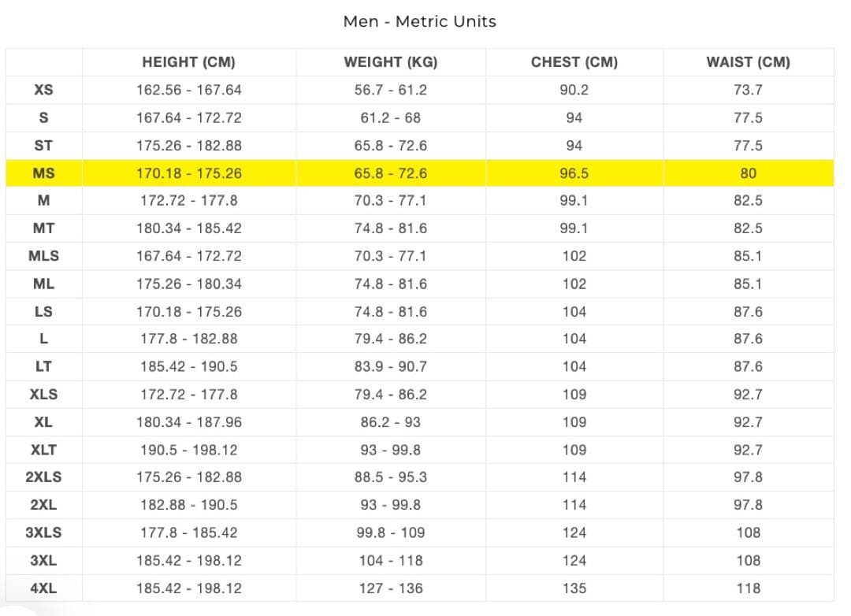Screen dimensions: 851x616
Task: Click the MS height value 170.18 - 175.26
Action: pos(189,173)
